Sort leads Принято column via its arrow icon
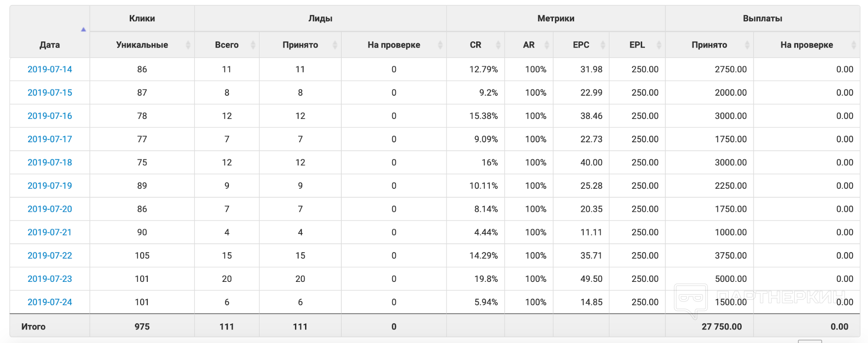868x343 pixels. tap(335, 45)
